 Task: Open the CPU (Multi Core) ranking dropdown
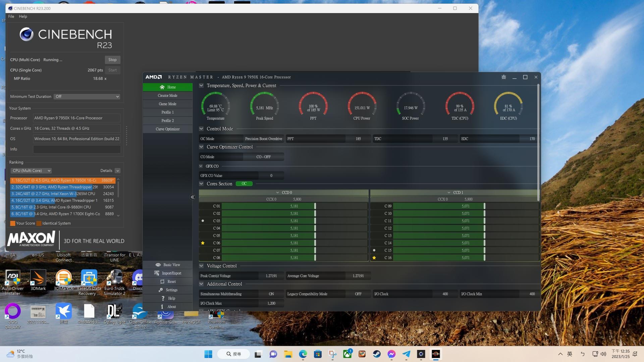(31, 171)
